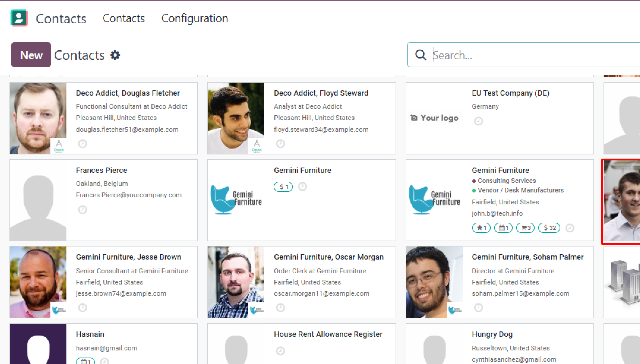
Task: Open the Contacts menu item
Action: click(124, 18)
